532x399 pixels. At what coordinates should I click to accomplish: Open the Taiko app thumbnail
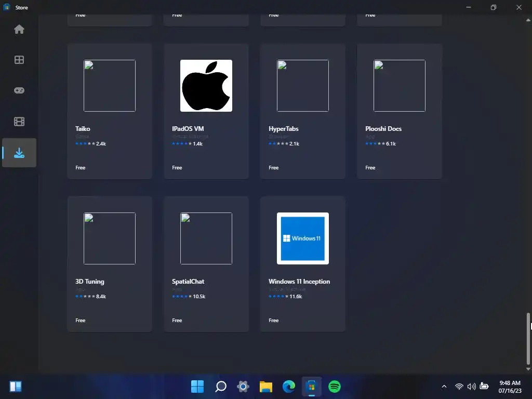click(110, 86)
